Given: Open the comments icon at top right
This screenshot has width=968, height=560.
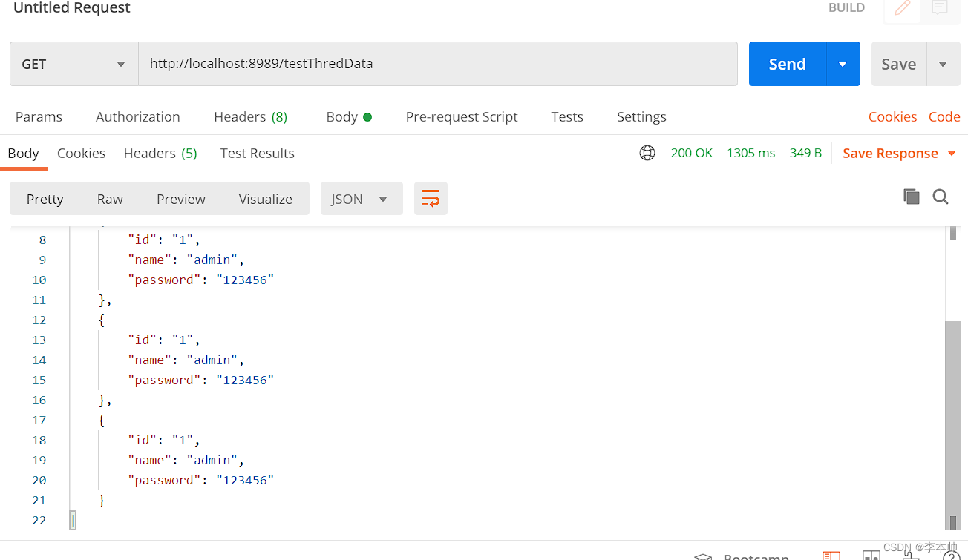Looking at the screenshot, I should [x=940, y=8].
